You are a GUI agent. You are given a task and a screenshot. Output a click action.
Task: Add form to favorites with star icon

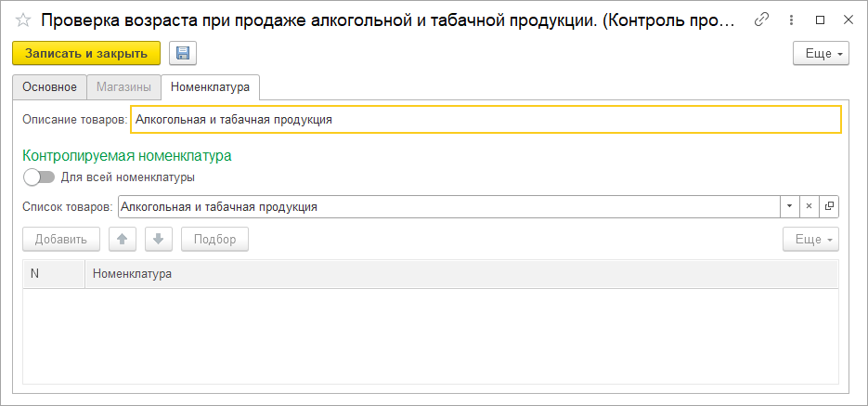click(x=23, y=20)
